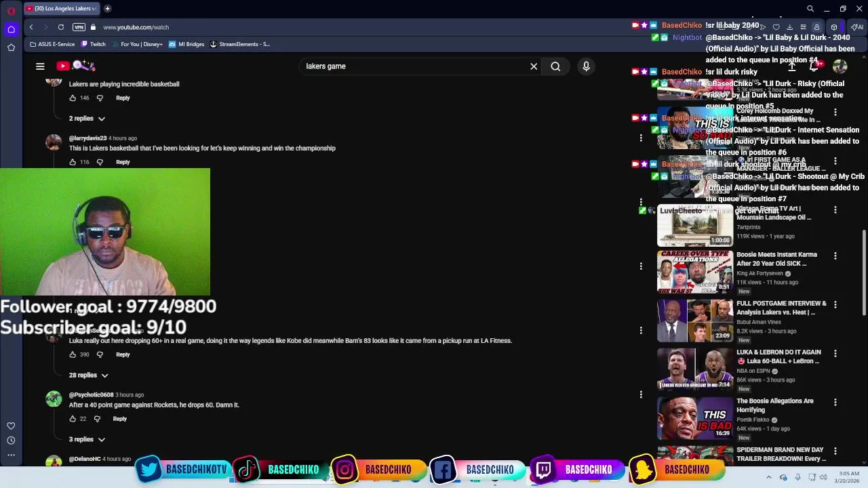Image resolution: width=868 pixels, height=488 pixels.
Task: Open Boosie Meets Instant Karma video thumbnail
Action: coord(695,271)
